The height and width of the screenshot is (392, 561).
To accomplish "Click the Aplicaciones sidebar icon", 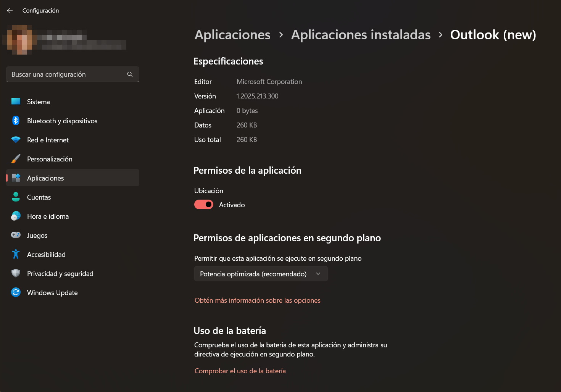I will pos(16,178).
